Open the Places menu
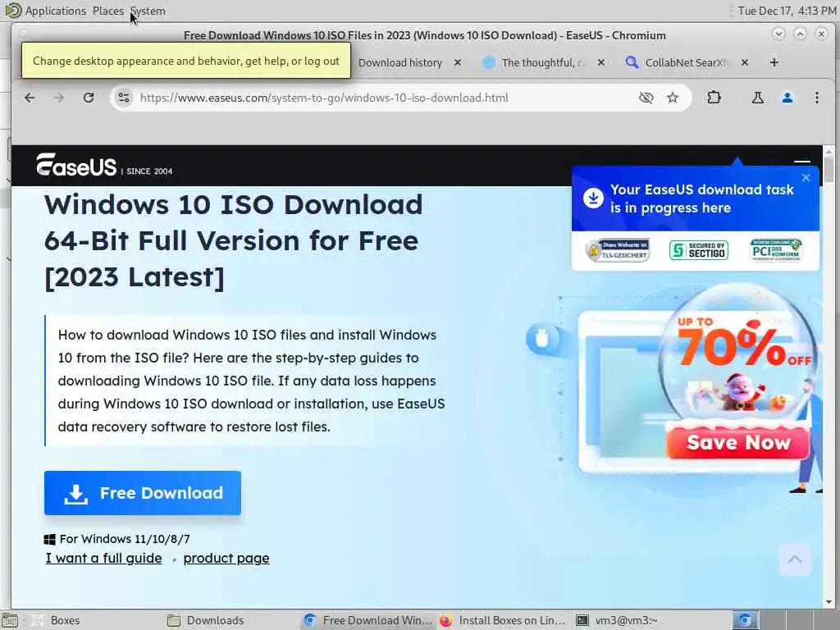 point(107,11)
